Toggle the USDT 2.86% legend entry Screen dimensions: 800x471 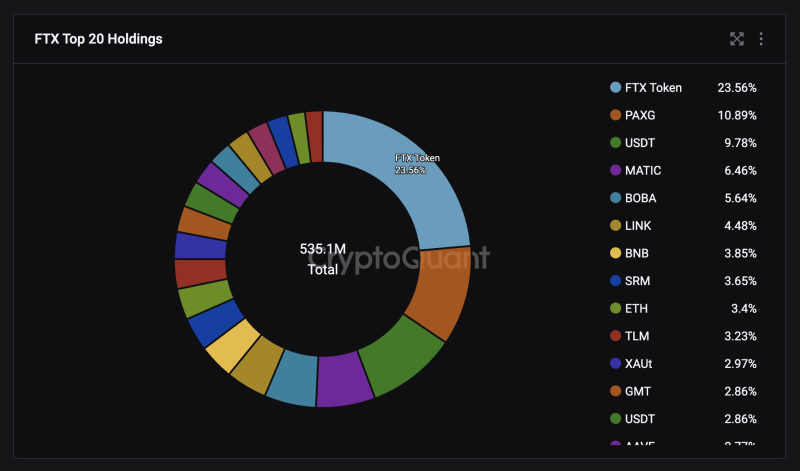pyautogui.click(x=683, y=418)
